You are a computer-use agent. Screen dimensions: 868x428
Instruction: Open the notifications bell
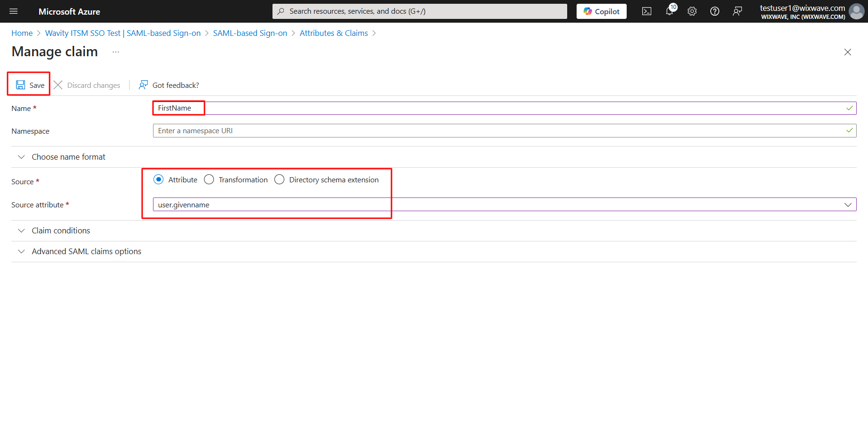click(x=670, y=11)
